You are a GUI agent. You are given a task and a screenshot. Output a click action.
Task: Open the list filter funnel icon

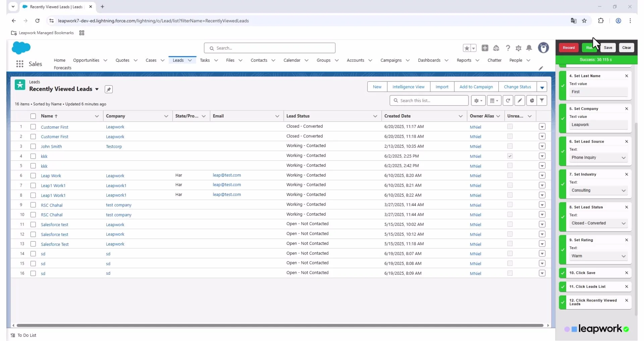click(x=542, y=100)
